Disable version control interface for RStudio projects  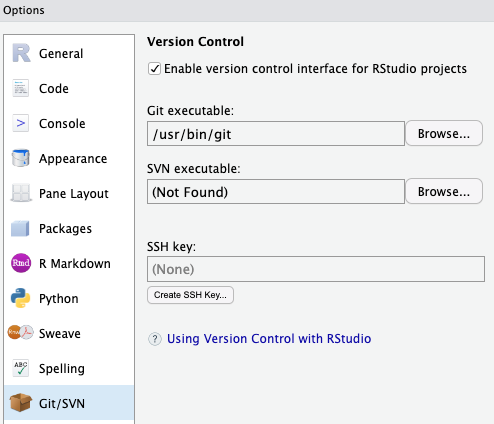[154, 69]
